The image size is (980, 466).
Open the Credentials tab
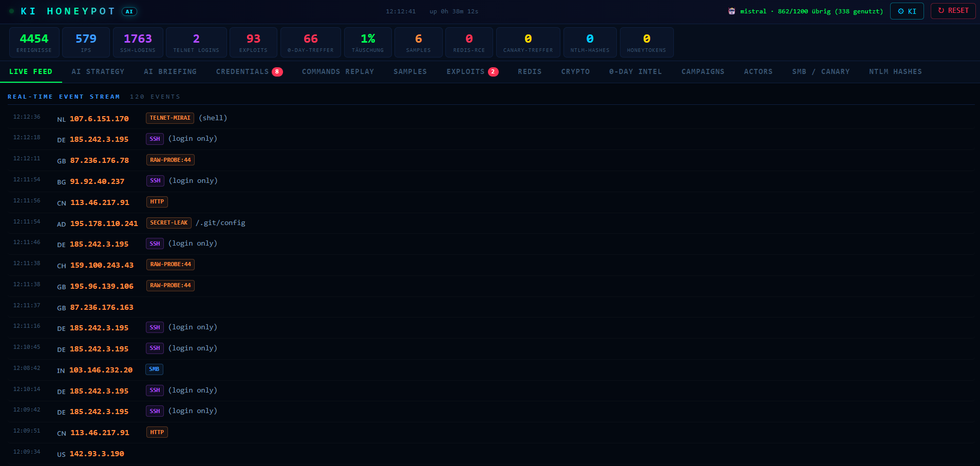[x=249, y=71]
